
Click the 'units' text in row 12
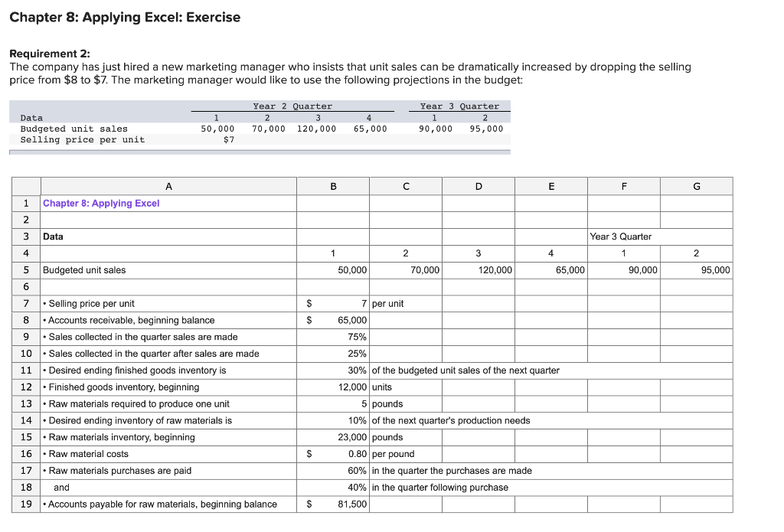[x=382, y=387]
